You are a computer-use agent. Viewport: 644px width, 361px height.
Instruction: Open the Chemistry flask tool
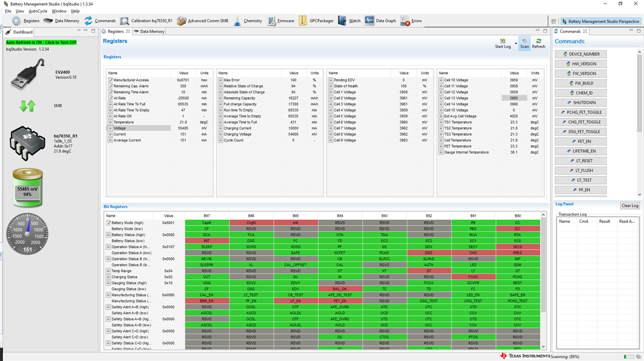pos(247,21)
